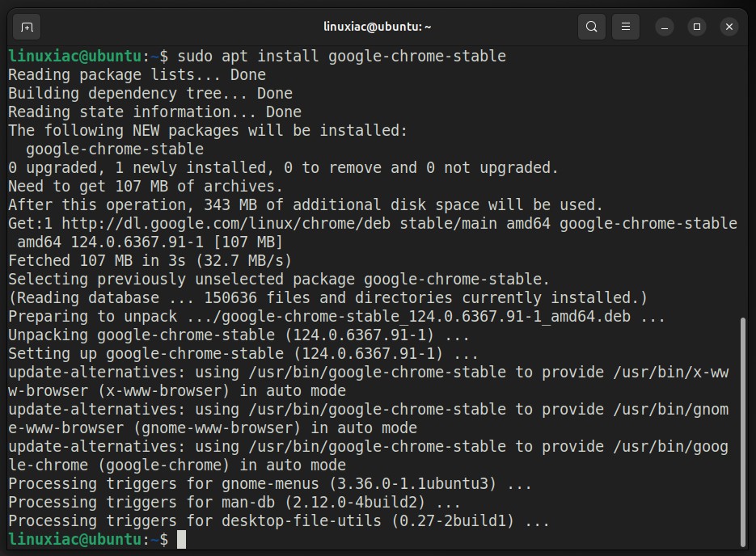
Task: Click the Setting up google-chrome-stable line
Action: click(x=243, y=354)
